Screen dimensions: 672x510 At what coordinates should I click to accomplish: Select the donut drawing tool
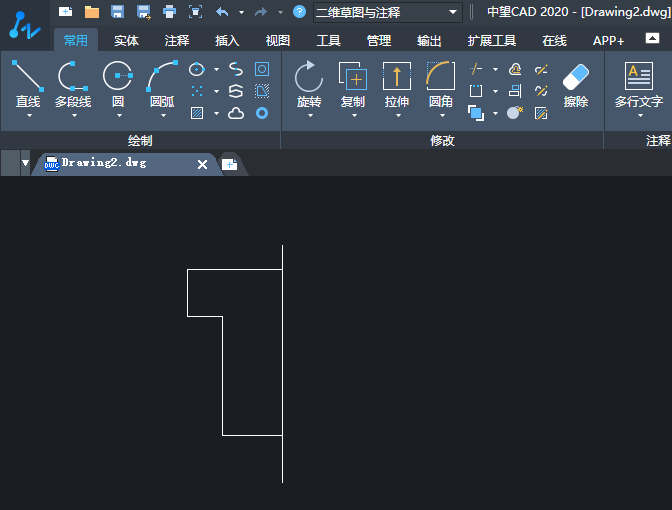pyautogui.click(x=262, y=113)
